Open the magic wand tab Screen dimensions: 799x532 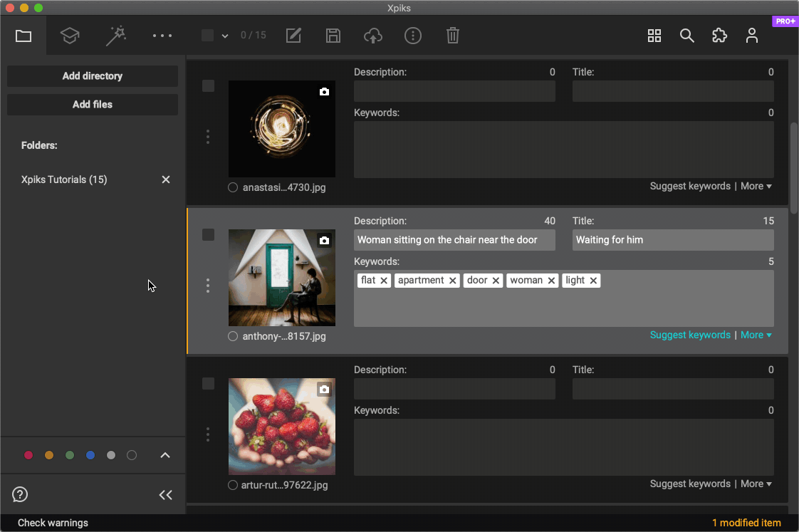click(115, 36)
